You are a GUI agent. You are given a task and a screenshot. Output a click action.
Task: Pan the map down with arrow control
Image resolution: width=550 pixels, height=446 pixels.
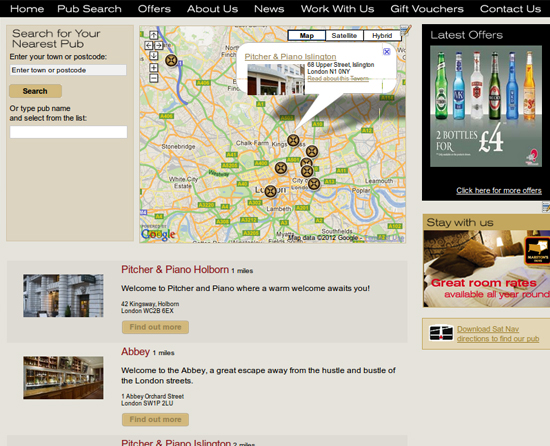point(154,55)
